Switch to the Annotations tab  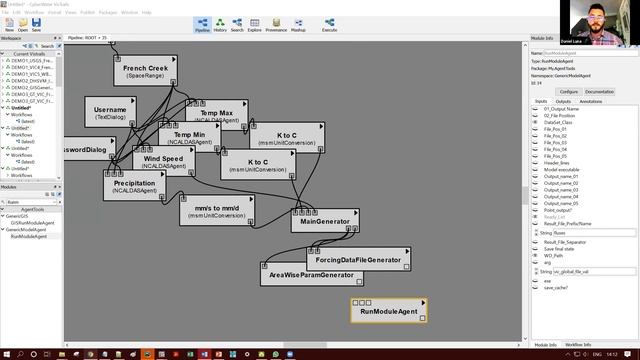[x=591, y=101]
